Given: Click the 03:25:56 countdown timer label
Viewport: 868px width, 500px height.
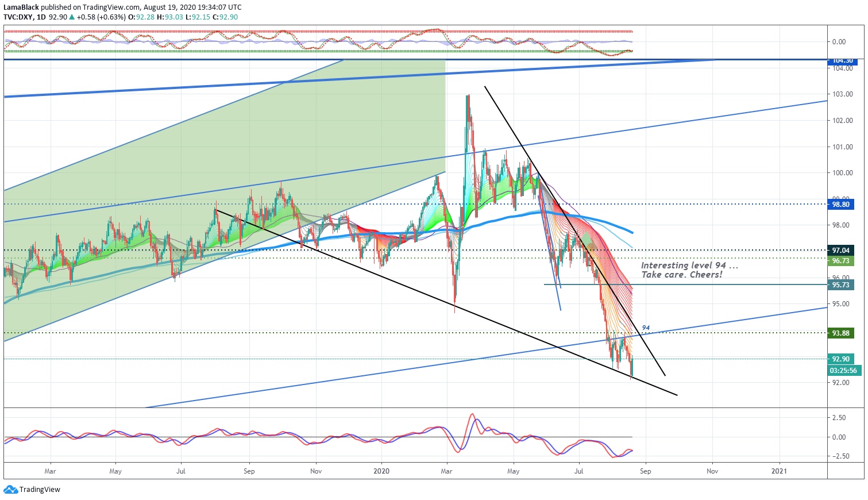Looking at the screenshot, I should pos(843,370).
